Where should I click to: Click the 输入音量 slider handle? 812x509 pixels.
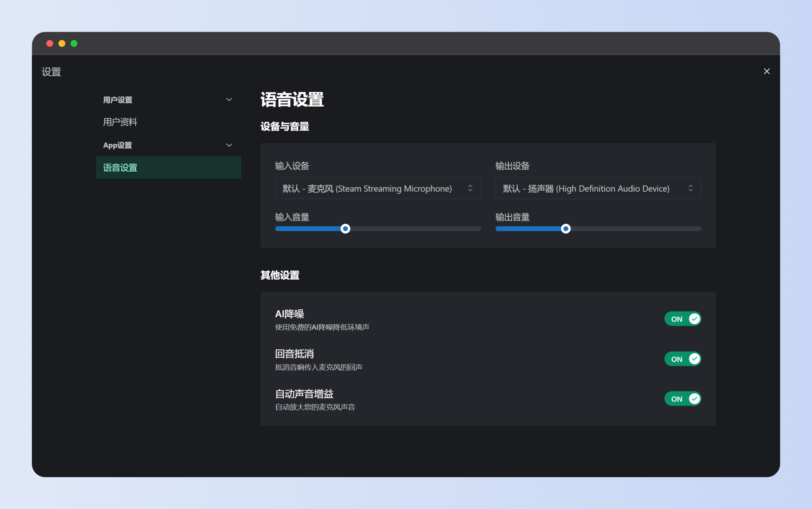click(345, 229)
